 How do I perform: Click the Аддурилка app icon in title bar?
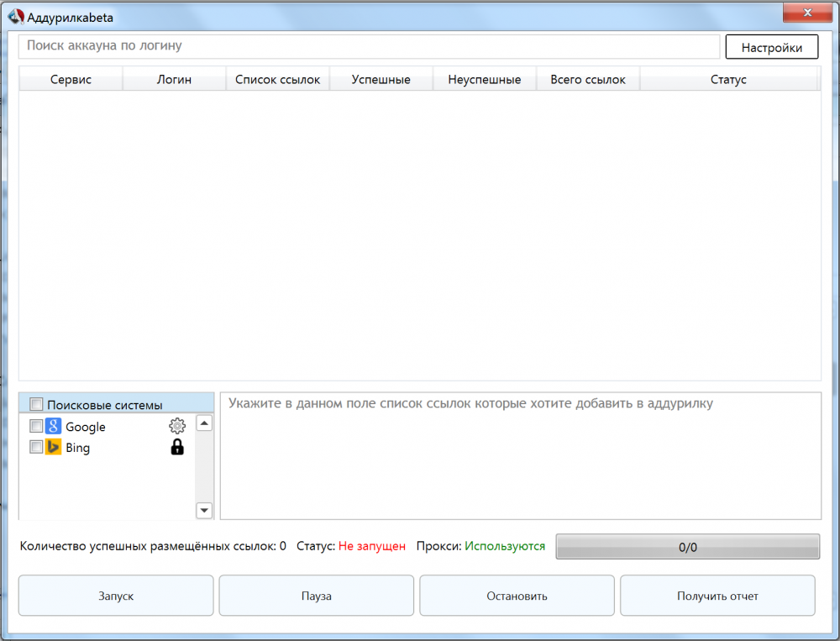(x=15, y=17)
